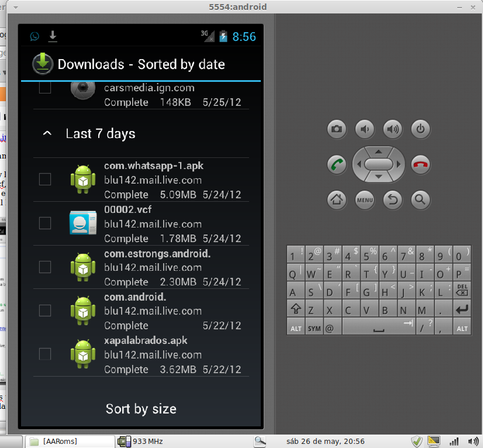The height and width of the screenshot is (448, 483).
Task: Open the [AARoms] taskbar window
Action: coord(70,442)
